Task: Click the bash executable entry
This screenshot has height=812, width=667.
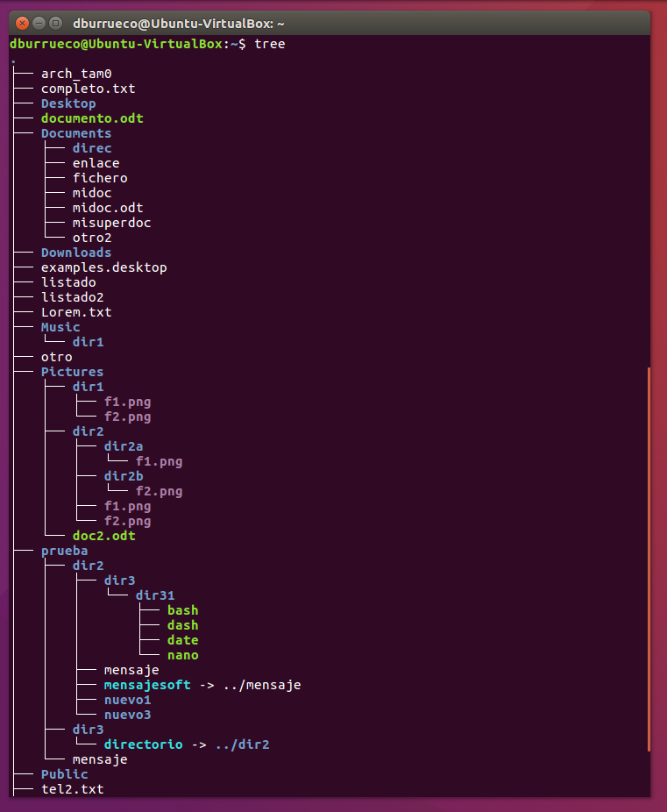Action: pos(182,610)
